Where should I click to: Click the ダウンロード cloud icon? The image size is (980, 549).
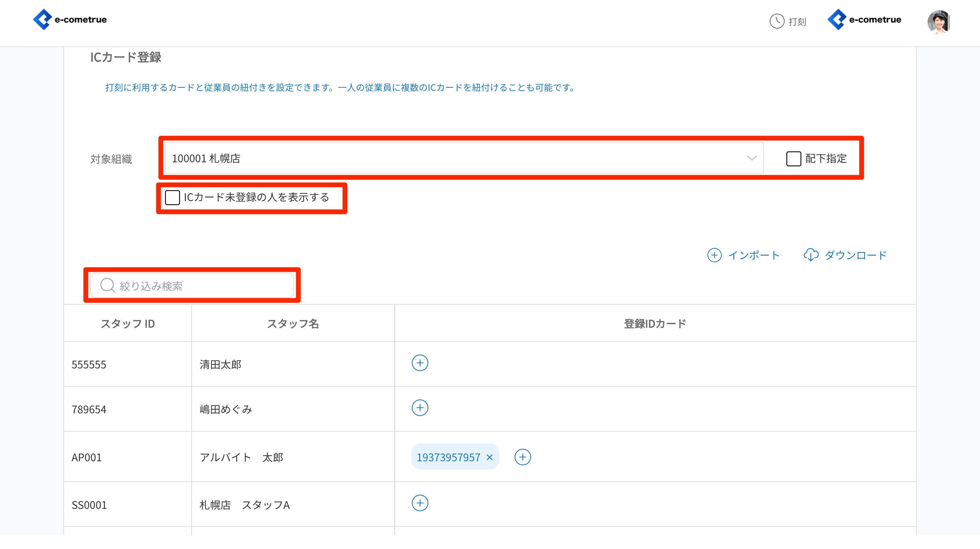[x=811, y=255]
